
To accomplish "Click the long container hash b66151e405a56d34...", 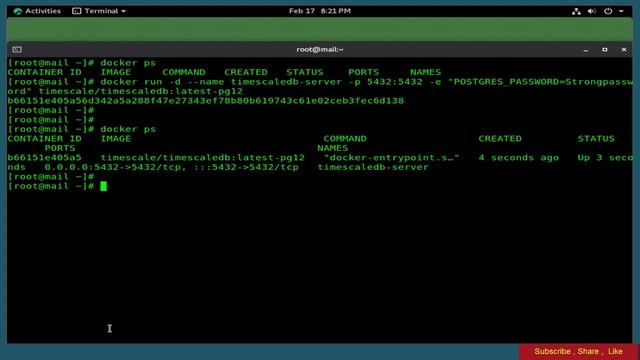I will coord(206,101).
